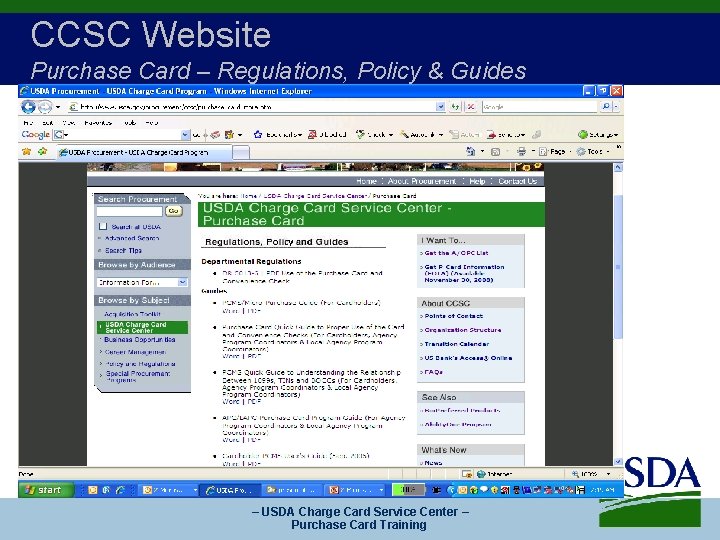Viewport: 720px width, 540px height.
Task: Click the browser address bar URL field
Action: tap(257, 107)
